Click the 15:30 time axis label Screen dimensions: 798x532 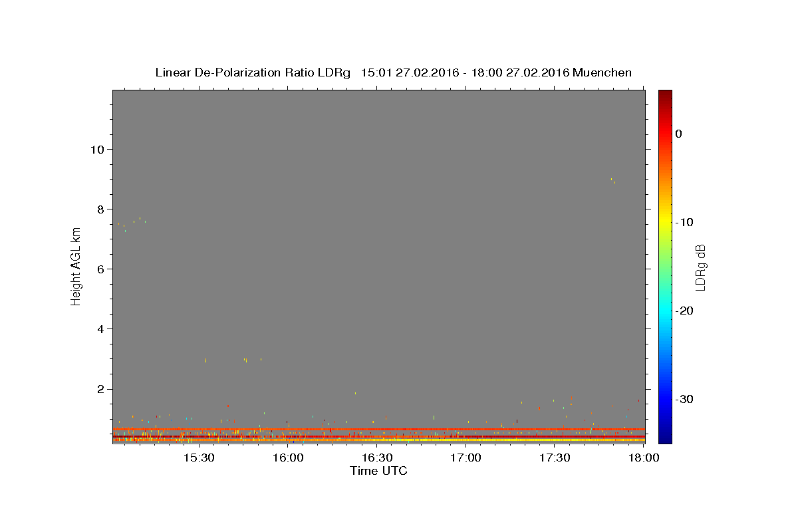click(x=198, y=458)
